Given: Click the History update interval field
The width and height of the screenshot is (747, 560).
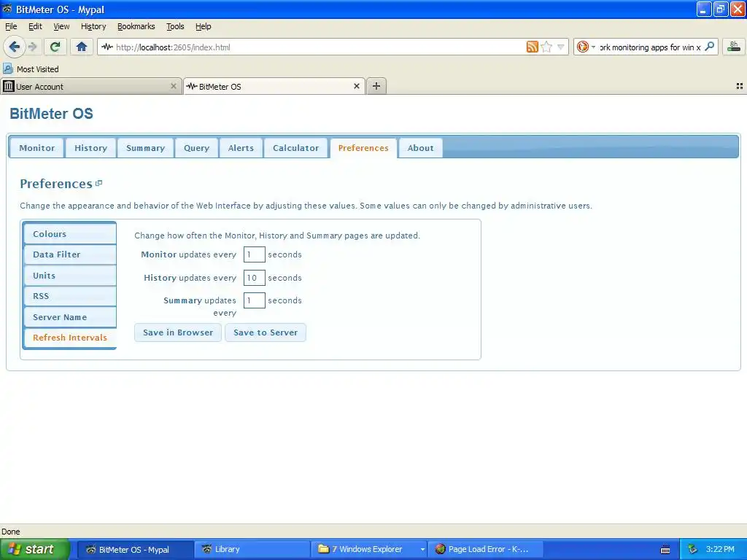Looking at the screenshot, I should [x=255, y=278].
